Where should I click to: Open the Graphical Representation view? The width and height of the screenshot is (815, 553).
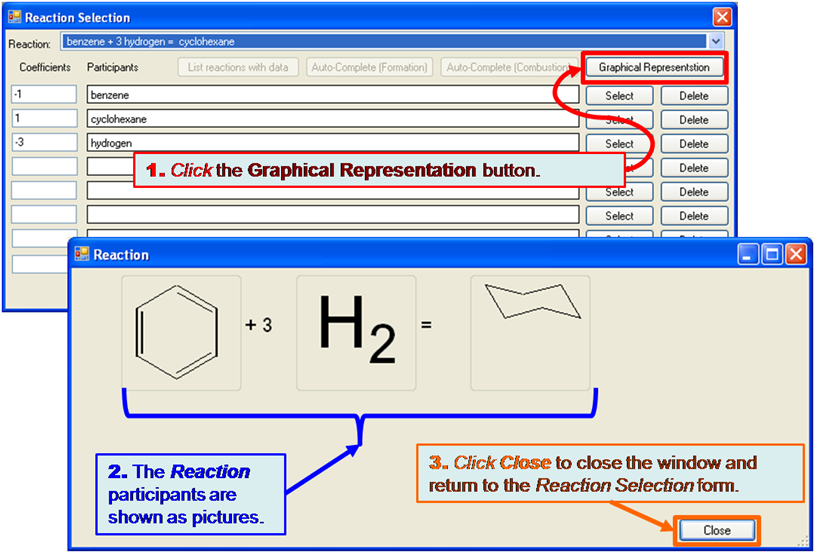pyautogui.click(x=654, y=68)
